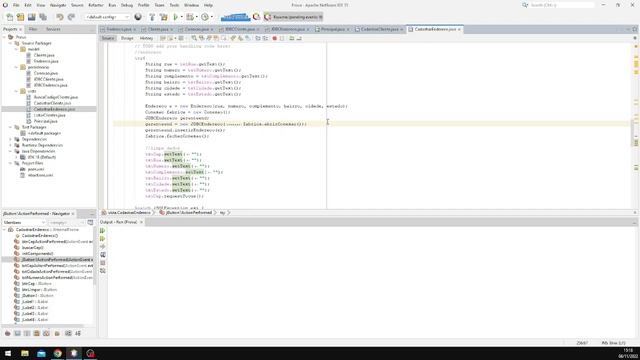Click the Redo toolbar icon
Image resolution: width=640 pixels, height=360 pixels.
(x=71, y=17)
